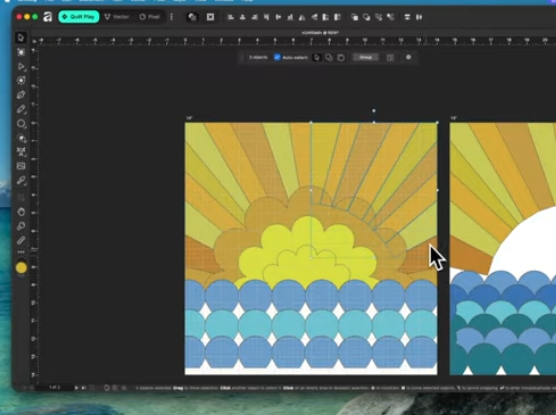
Task: Click the '3 objects' selection label
Action: point(258,57)
